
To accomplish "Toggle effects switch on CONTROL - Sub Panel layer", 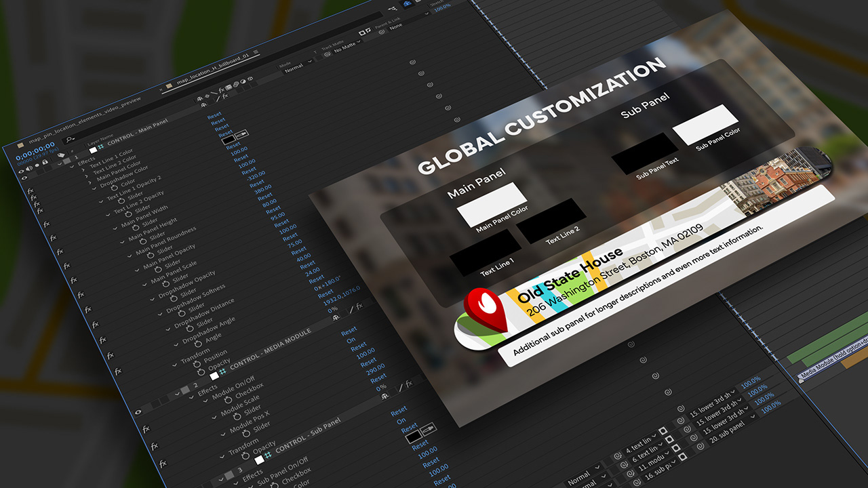I will click(x=409, y=384).
